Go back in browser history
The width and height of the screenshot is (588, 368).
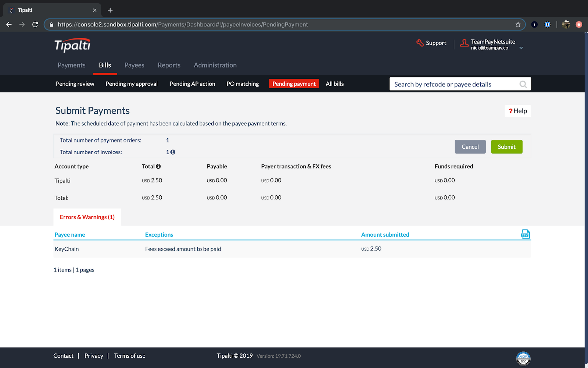coord(9,25)
